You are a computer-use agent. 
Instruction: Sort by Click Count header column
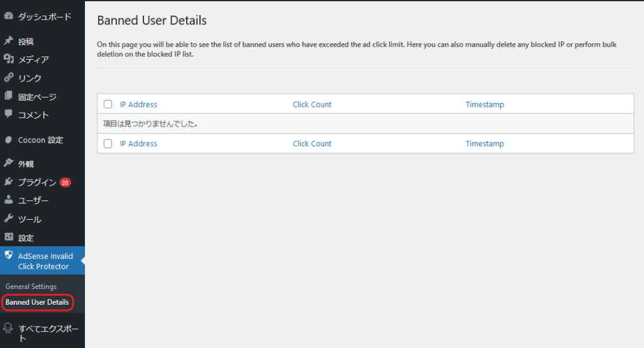click(x=312, y=104)
